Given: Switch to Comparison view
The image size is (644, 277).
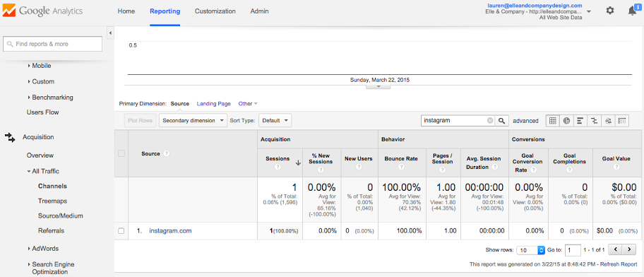Looking at the screenshot, I should pyautogui.click(x=594, y=120).
